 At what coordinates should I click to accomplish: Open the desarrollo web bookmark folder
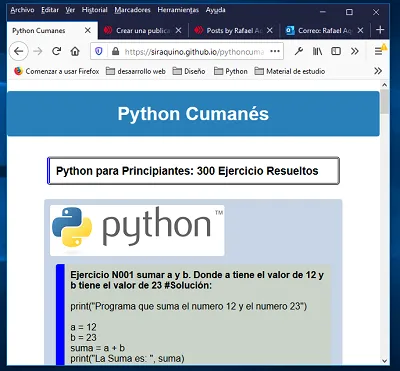click(x=136, y=71)
